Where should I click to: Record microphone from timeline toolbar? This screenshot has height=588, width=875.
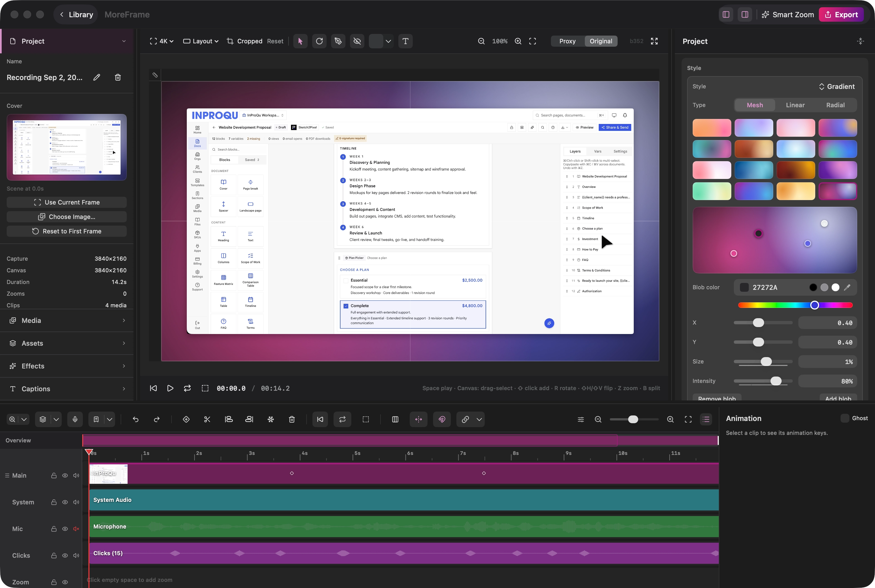[75, 419]
